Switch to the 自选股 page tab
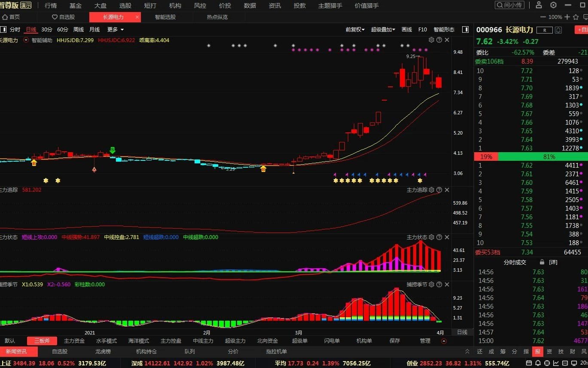The image size is (588, 368). (64, 17)
